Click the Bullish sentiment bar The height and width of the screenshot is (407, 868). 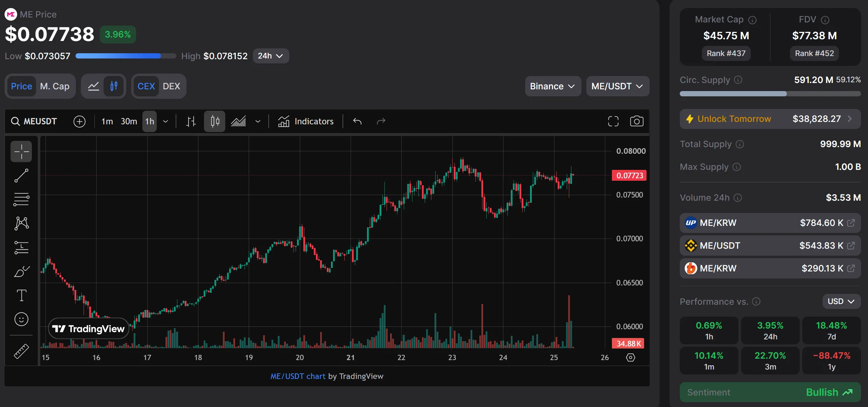[x=770, y=392]
